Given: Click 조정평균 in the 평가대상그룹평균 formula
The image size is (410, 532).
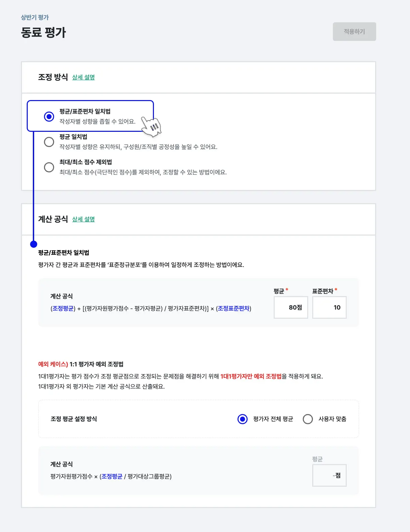Looking at the screenshot, I should click(x=112, y=476).
